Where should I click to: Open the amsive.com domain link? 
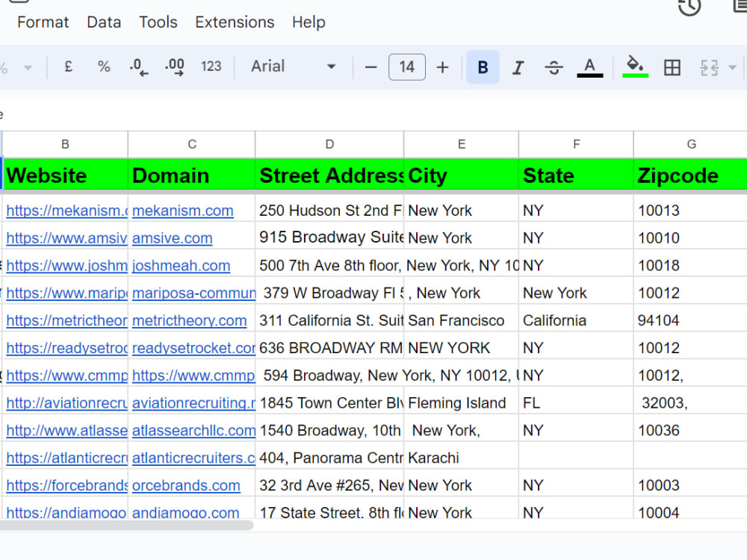172,238
